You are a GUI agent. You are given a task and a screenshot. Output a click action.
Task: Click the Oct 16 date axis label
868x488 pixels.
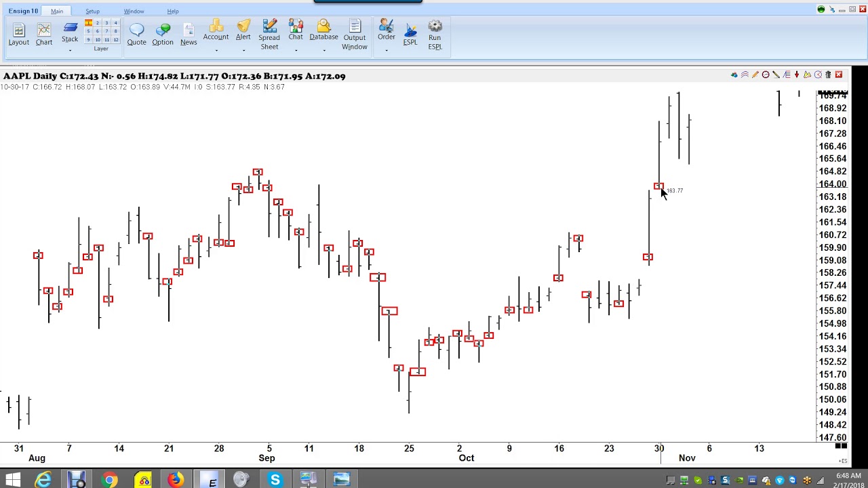[559, 448]
